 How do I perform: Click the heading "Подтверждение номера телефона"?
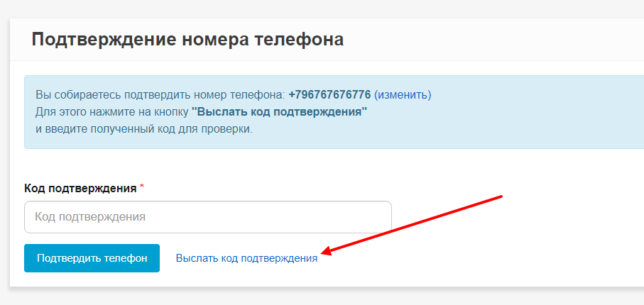click(187, 40)
